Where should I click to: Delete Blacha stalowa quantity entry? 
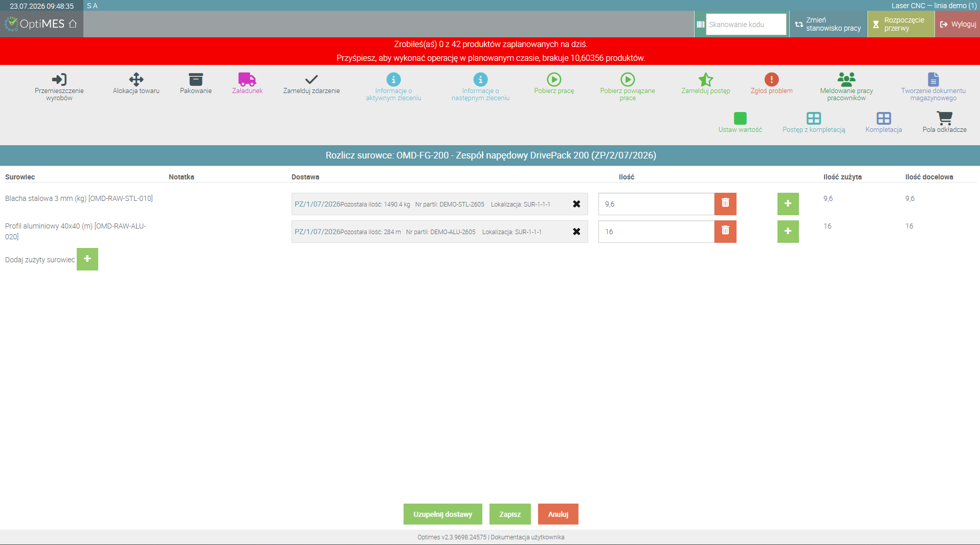(725, 204)
